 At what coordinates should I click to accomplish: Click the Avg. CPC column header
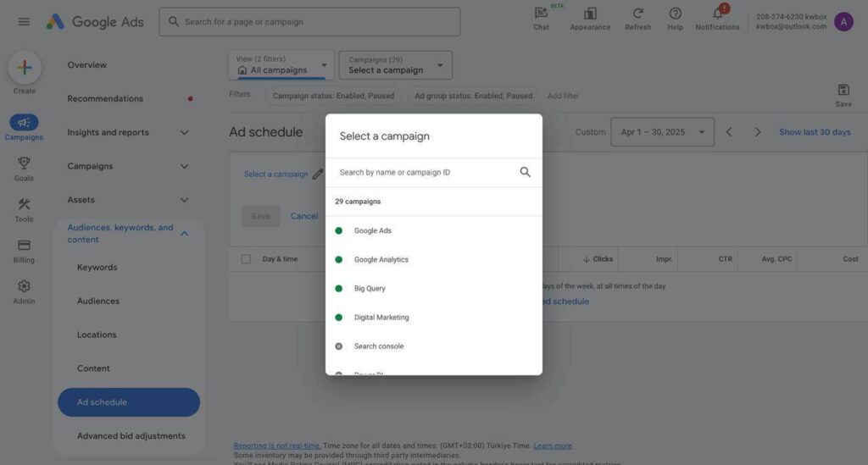(x=776, y=259)
